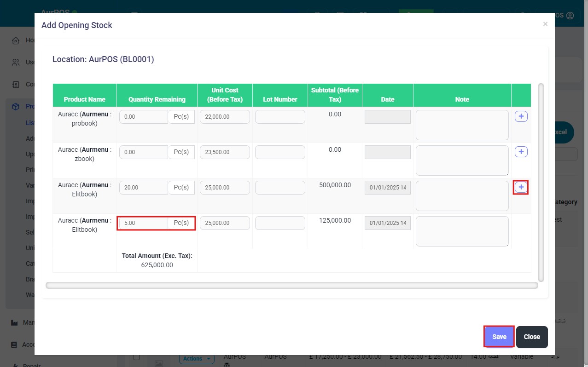Click the unit cost field showing 23,500.00

click(225, 152)
